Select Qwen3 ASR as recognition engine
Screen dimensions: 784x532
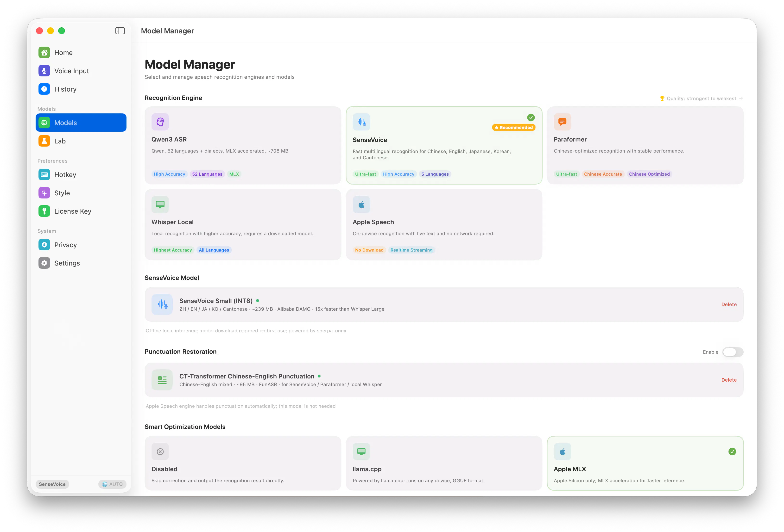click(x=243, y=145)
